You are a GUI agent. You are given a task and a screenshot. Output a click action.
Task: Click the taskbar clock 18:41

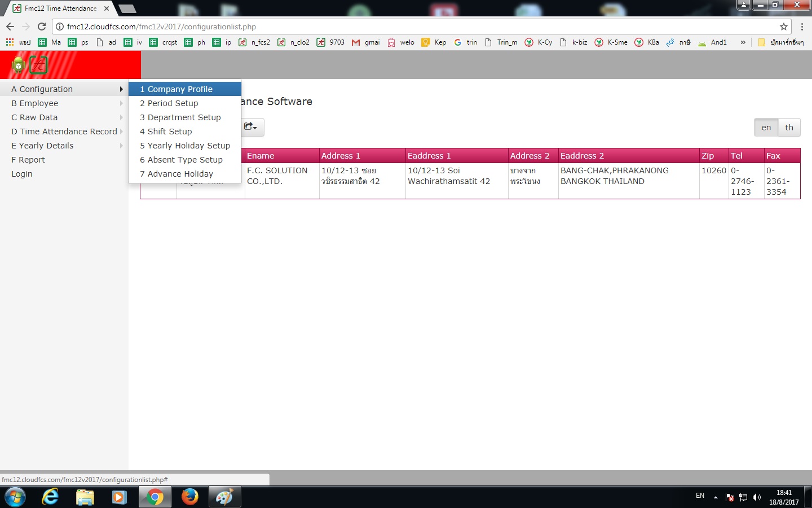[x=784, y=497]
